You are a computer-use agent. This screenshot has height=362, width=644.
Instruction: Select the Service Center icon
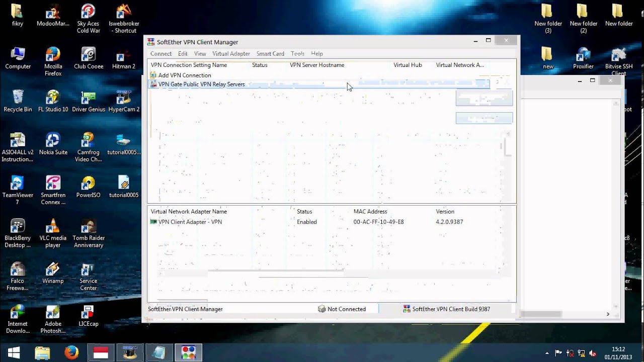(89, 277)
